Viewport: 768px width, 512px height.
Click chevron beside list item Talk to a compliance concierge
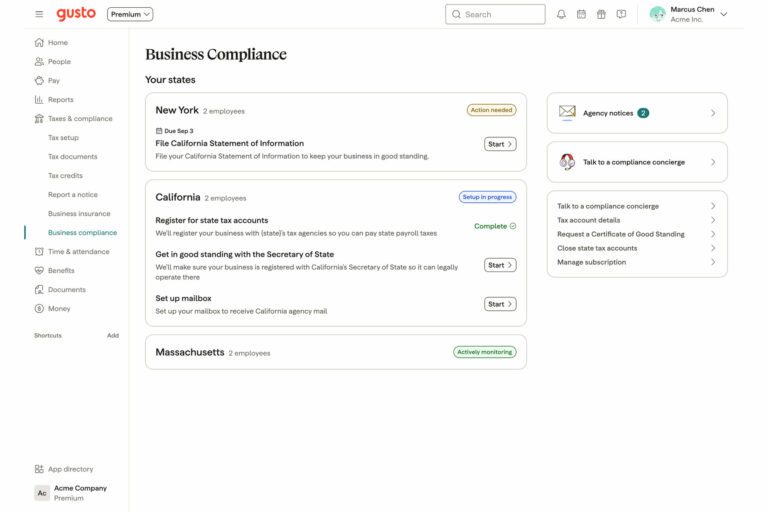[x=713, y=206]
